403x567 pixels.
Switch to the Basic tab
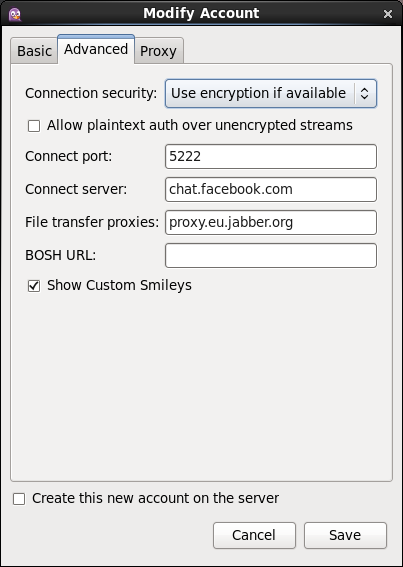pos(34,51)
